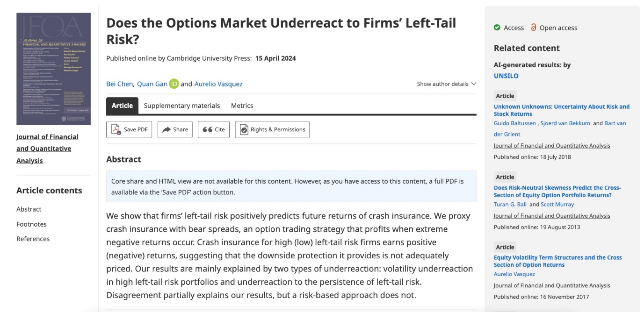Select the Article tab
Screen dimensions: 644x312
[x=122, y=106]
